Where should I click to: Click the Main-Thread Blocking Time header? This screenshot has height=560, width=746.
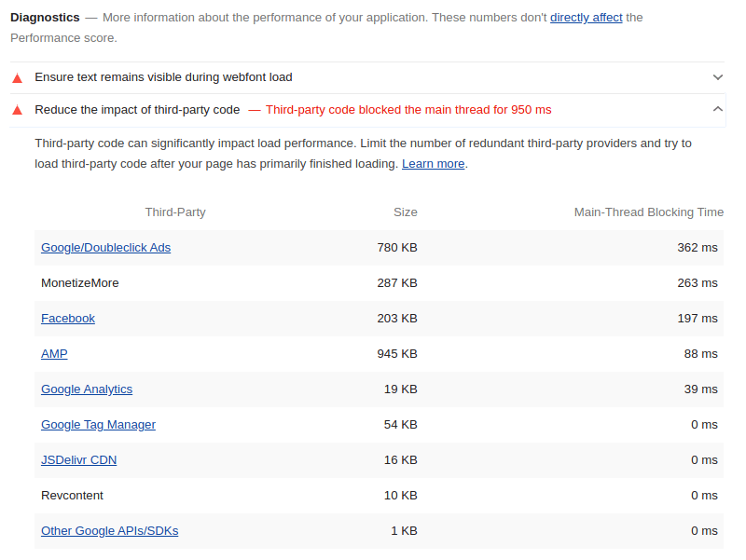[648, 212]
